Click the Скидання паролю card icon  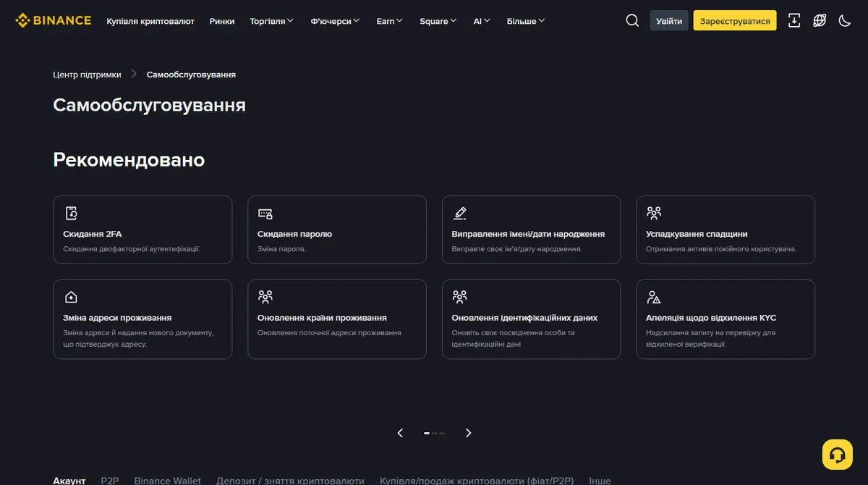point(265,213)
